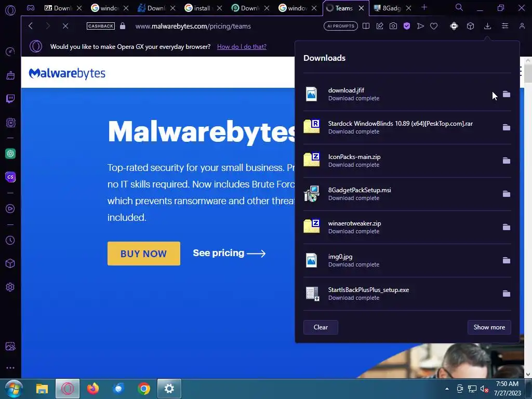
Task: Open the Opera GX menu logo
Action: 10,10
